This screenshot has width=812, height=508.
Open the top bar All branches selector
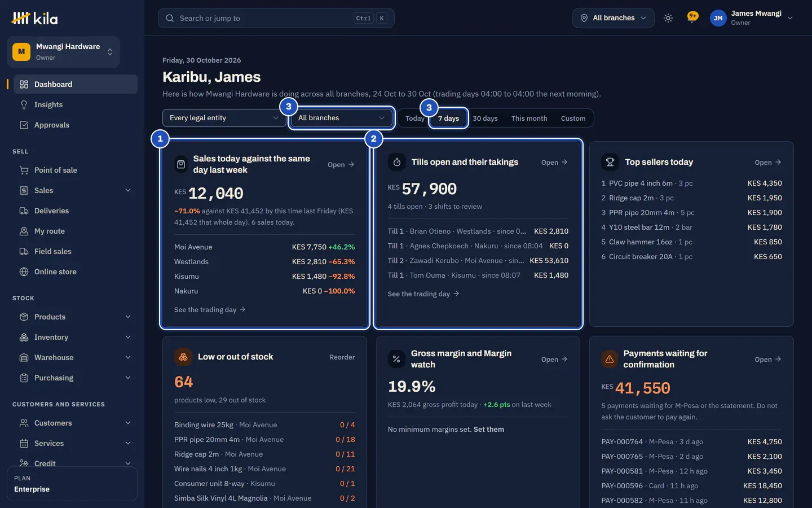[613, 18]
